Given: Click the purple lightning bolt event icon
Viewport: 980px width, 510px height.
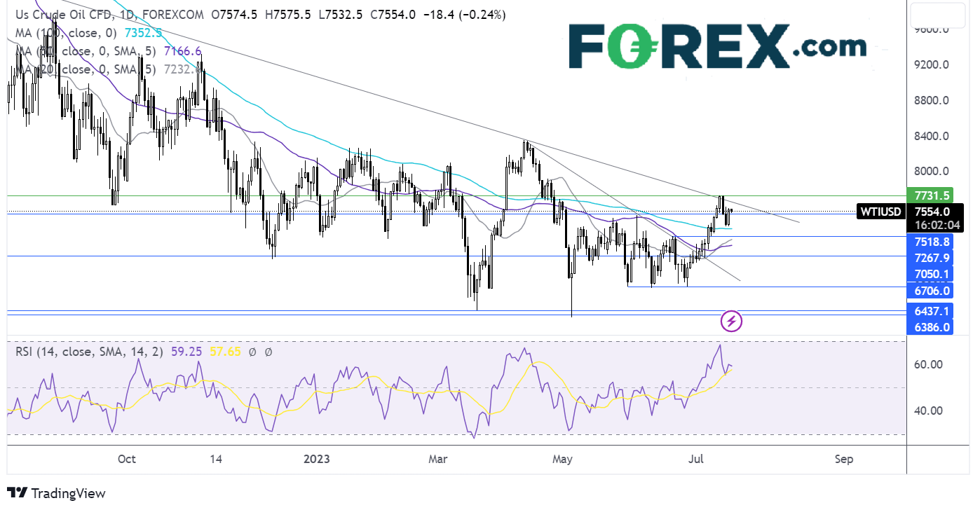Looking at the screenshot, I should tap(731, 322).
